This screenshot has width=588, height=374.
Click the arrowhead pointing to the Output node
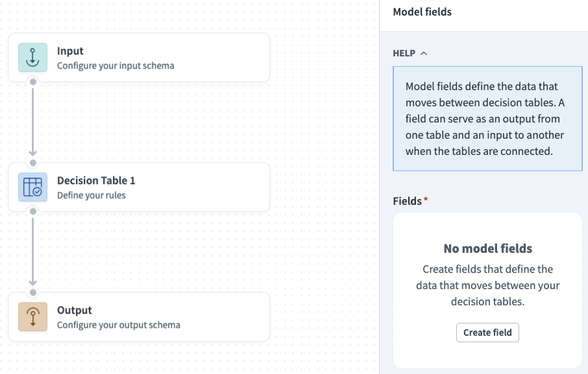pos(33,284)
